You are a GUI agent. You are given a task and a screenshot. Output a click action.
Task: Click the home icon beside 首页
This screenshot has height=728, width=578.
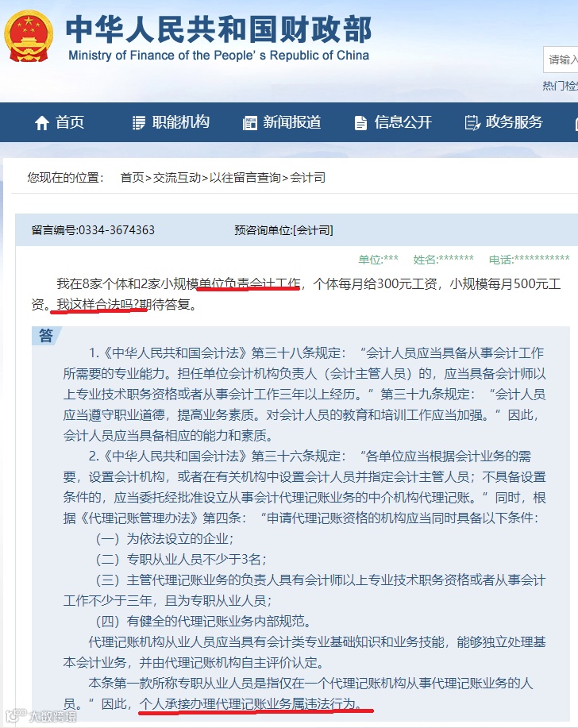tap(42, 123)
